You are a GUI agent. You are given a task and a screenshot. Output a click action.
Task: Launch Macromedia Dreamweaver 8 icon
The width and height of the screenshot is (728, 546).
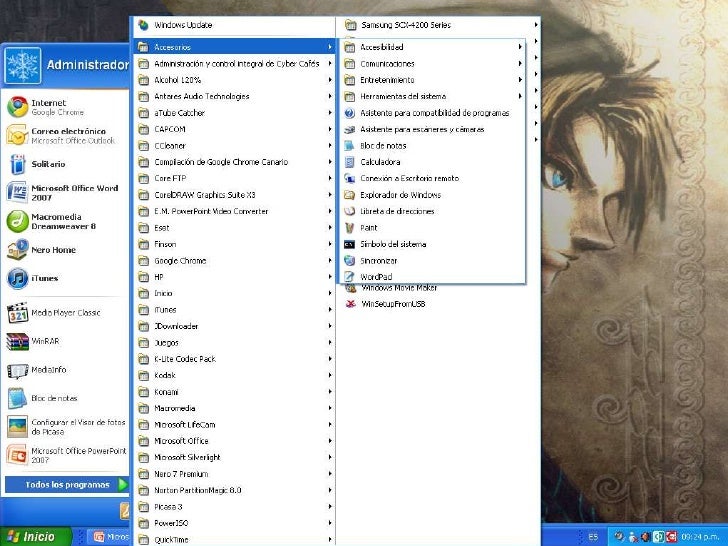18,221
